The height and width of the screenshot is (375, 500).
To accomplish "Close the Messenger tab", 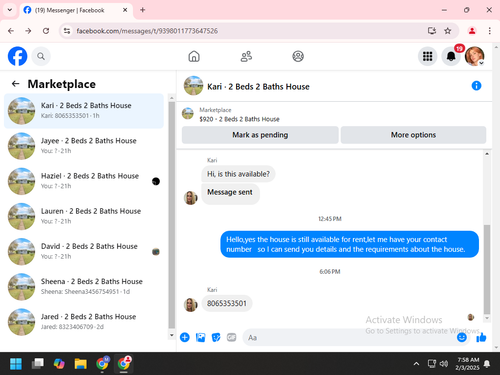I will point(125,10).
